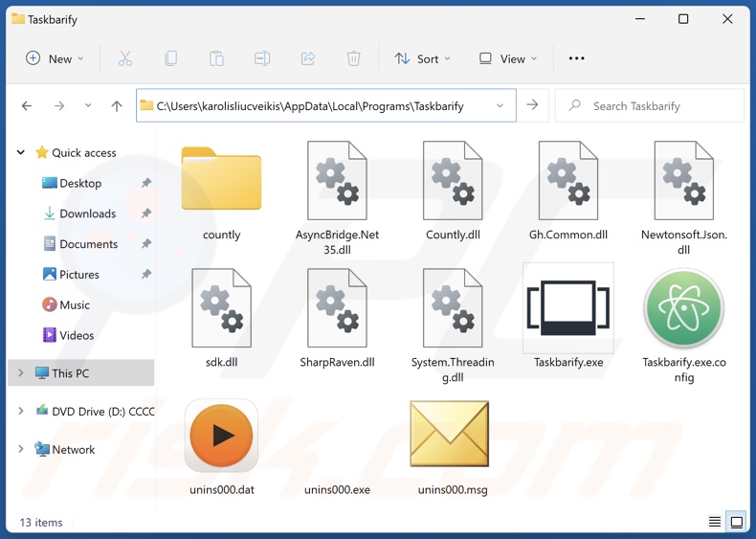Go up one folder level arrow
756x539 pixels.
117,105
